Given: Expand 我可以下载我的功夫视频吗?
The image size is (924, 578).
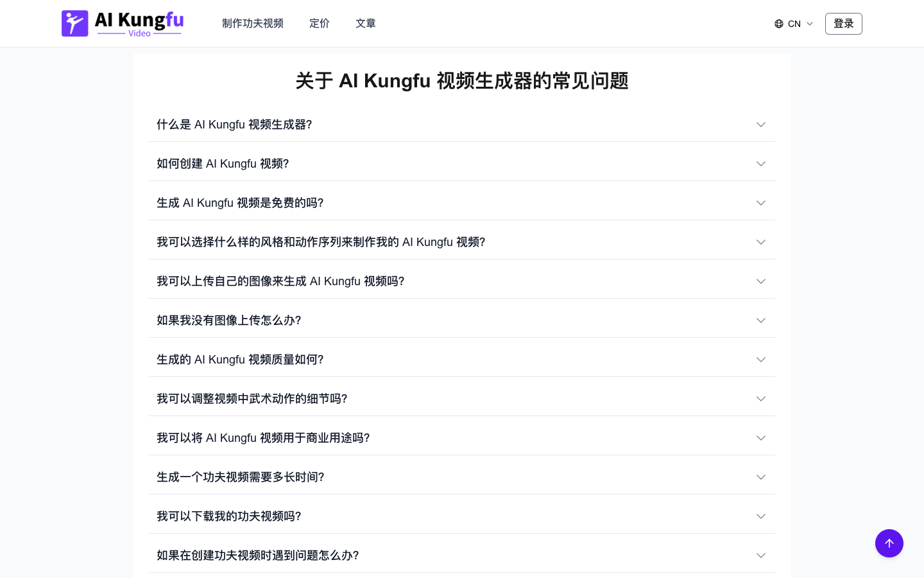Looking at the screenshot, I should (x=462, y=516).
